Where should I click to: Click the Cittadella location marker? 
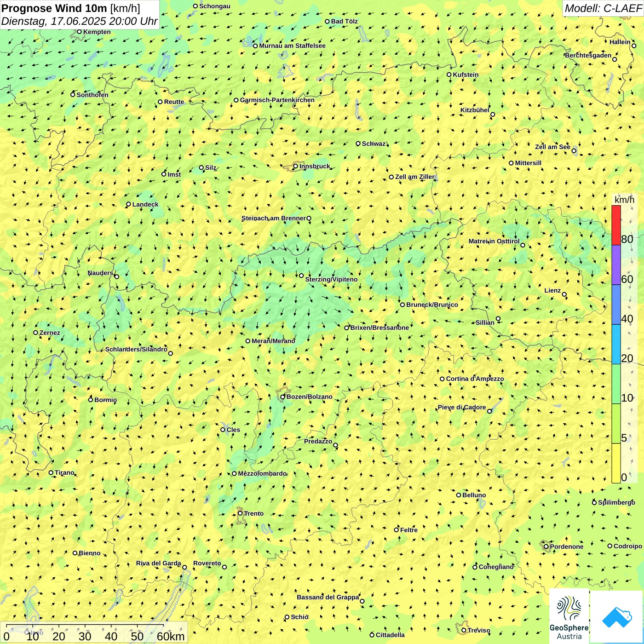coord(372,635)
